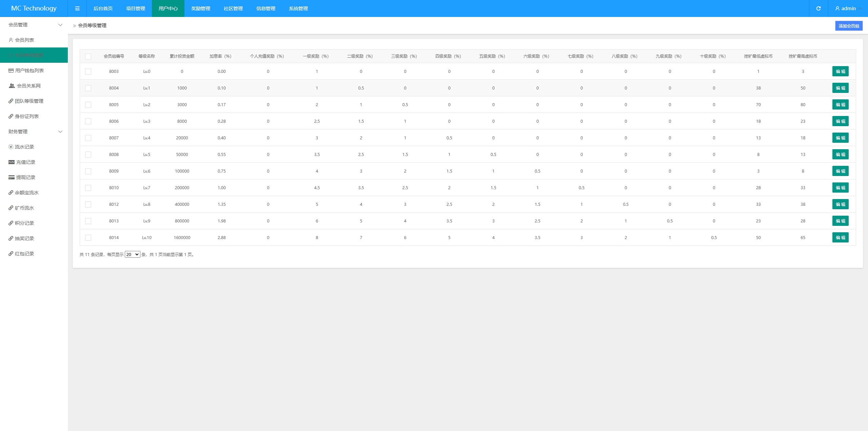Click 编辑 button for Lv.10 row

tap(840, 237)
